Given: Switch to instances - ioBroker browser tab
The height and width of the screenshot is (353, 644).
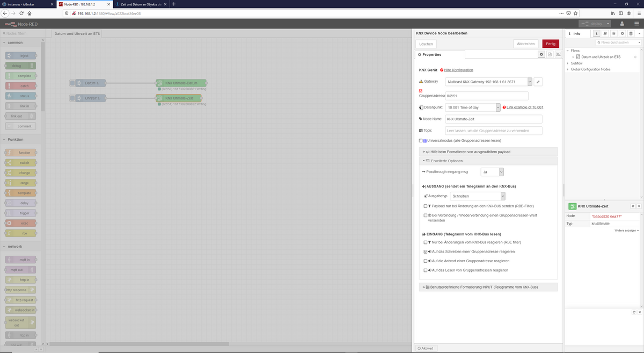Looking at the screenshot, I should click(27, 4).
